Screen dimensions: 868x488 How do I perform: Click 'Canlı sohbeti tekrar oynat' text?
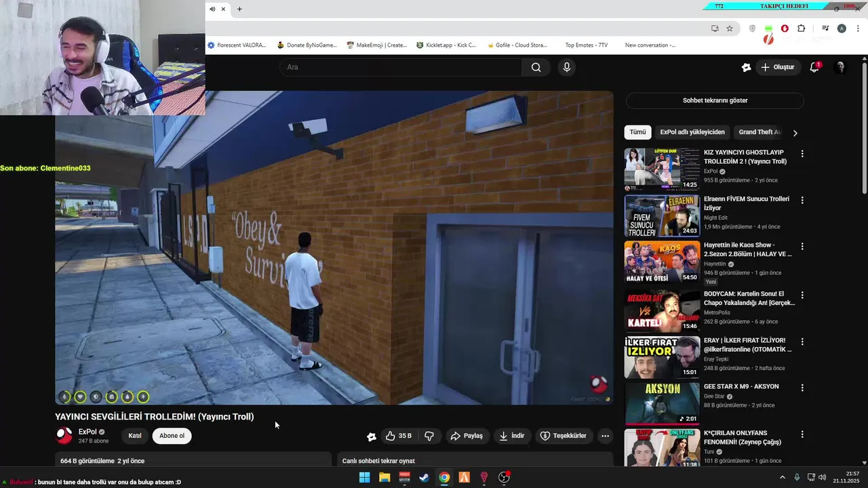tap(378, 461)
